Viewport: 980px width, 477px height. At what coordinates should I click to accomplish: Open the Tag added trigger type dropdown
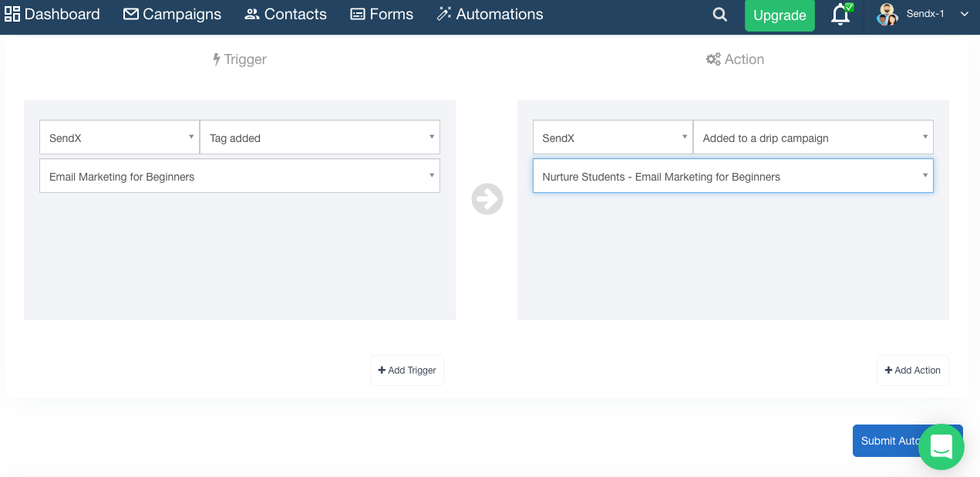pyautogui.click(x=320, y=137)
